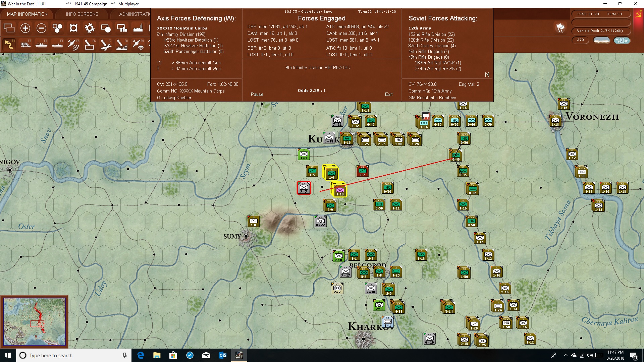
Task: Toggle the square bracket map overlay icon
Action: tap(73, 28)
